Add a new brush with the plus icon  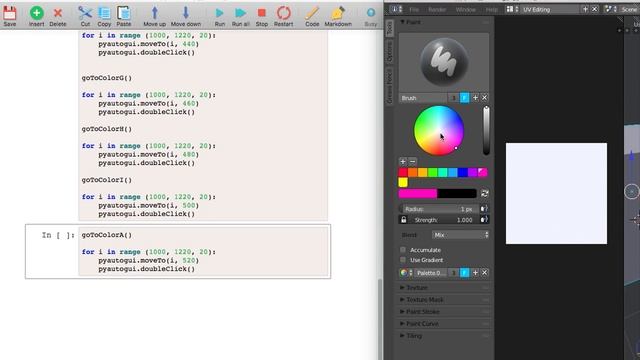(475, 98)
